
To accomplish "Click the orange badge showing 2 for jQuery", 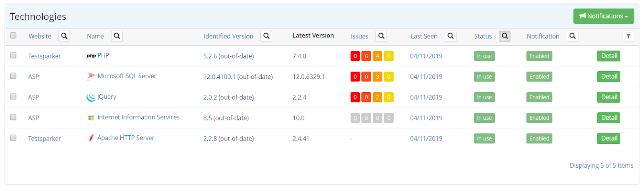I will pyautogui.click(x=378, y=97).
